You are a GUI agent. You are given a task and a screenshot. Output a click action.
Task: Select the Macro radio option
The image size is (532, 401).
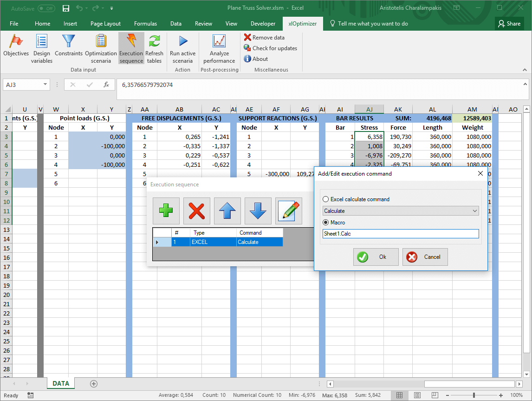point(325,223)
